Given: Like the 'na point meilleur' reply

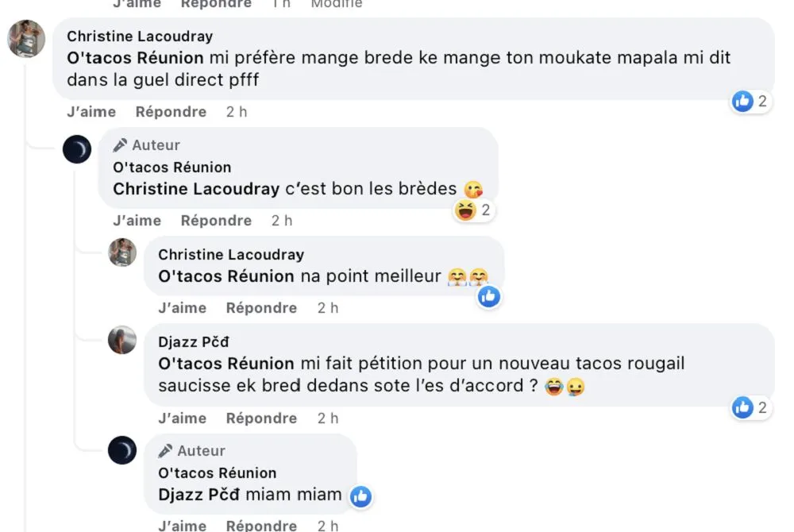Looking at the screenshot, I should [182, 308].
